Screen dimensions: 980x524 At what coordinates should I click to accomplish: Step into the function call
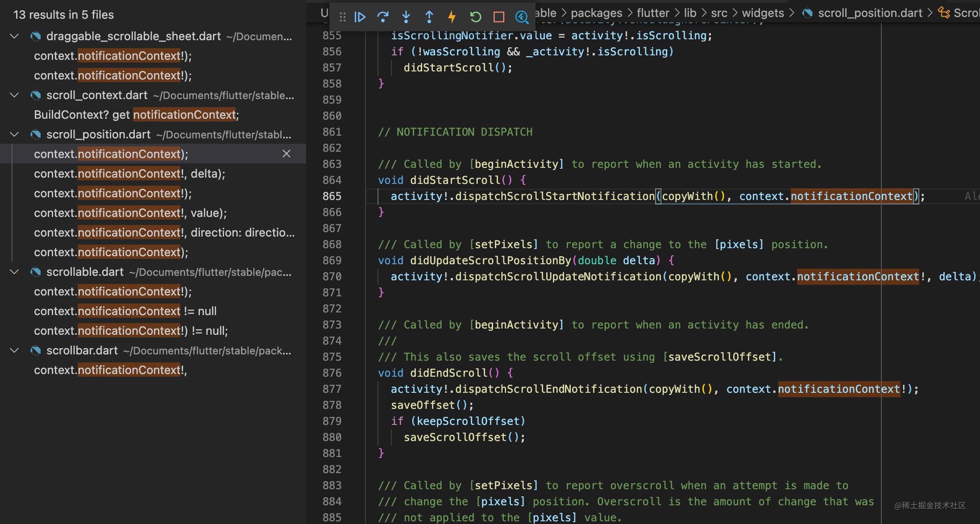(406, 17)
